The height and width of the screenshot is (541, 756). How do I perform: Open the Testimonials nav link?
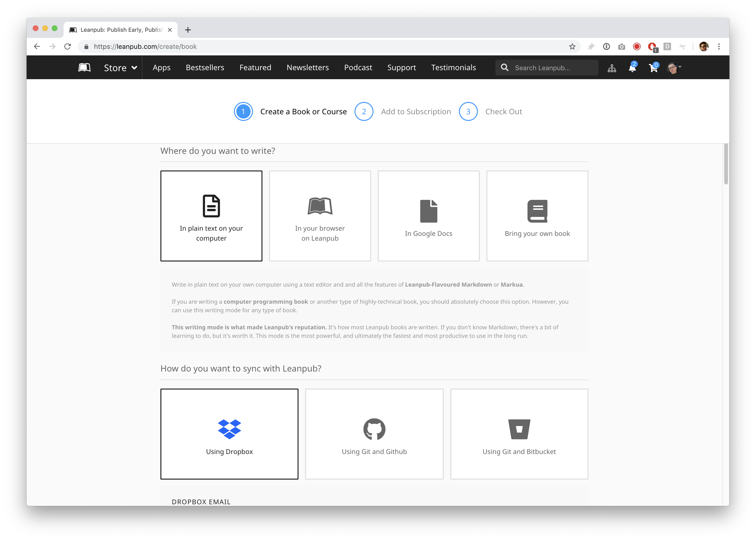453,68
